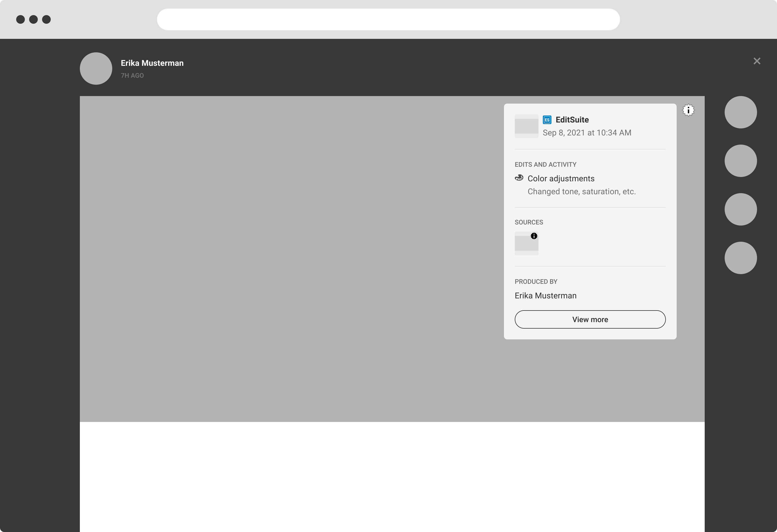Click the 'PRODUCED BY' heading
This screenshot has width=777, height=532.
(536, 282)
